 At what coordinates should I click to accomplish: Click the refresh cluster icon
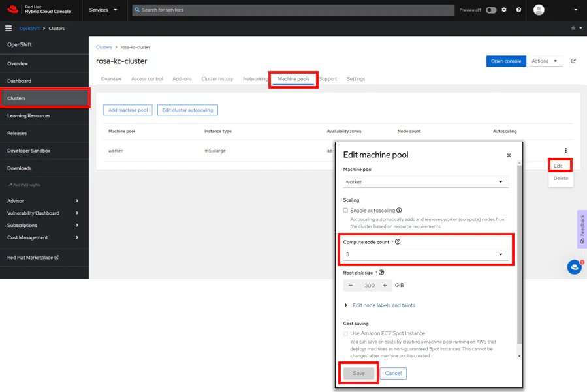click(x=573, y=61)
